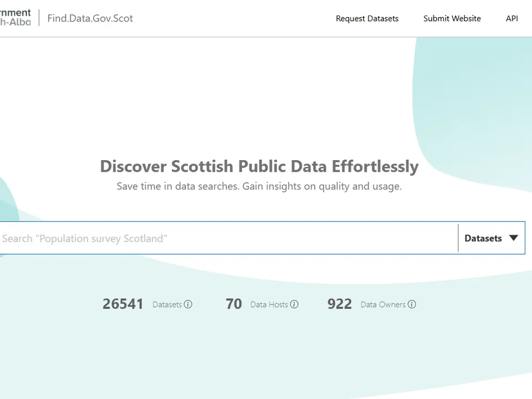
Task: Click the Datasets label beside 26541
Action: point(167,305)
